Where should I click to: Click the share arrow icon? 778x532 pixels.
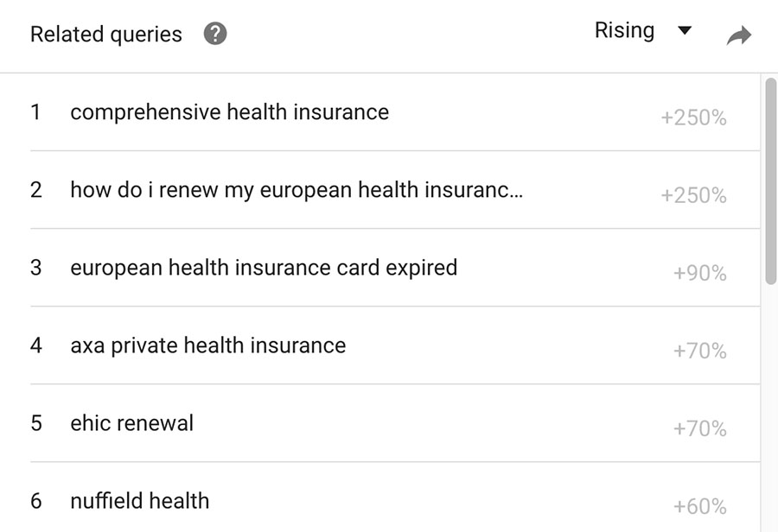click(x=739, y=35)
